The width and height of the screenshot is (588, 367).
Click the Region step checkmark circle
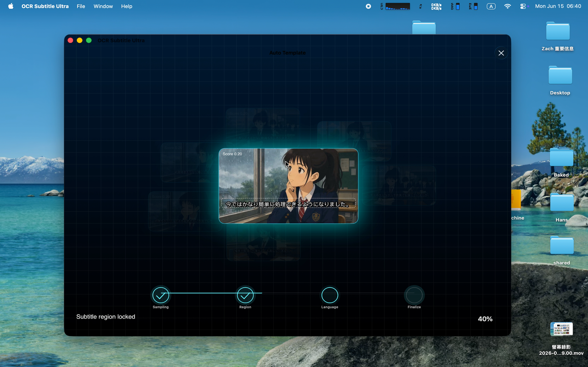point(245,295)
